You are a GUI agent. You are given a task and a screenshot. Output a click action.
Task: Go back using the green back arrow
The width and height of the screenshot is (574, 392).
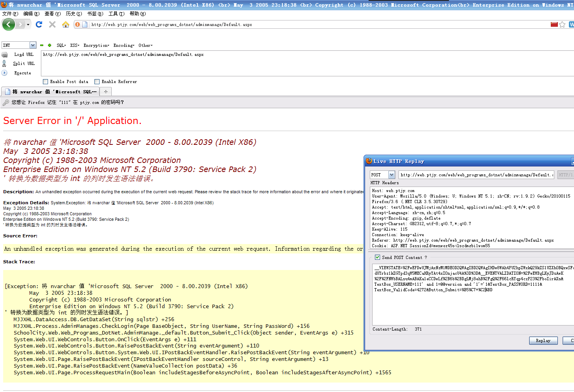[x=9, y=24]
